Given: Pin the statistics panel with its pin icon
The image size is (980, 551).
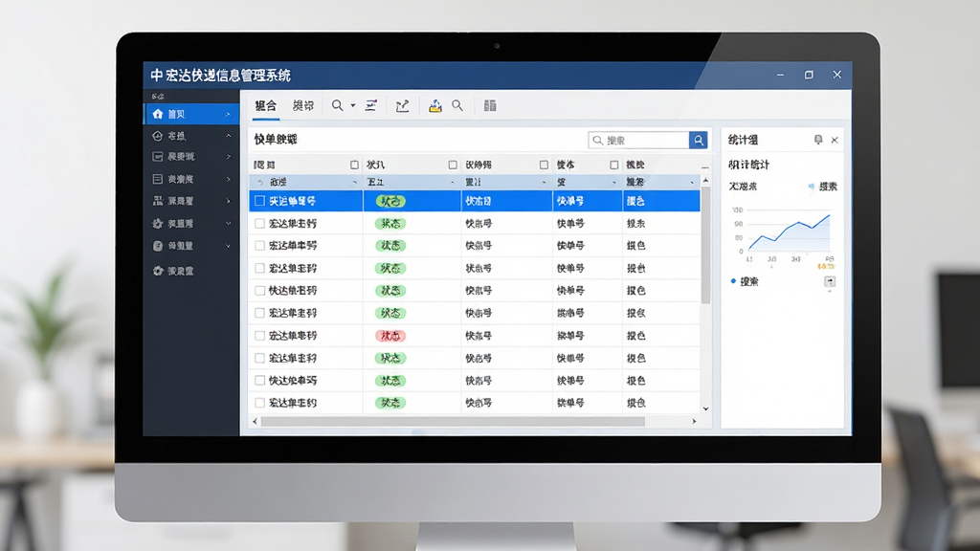Looking at the screenshot, I should pos(818,140).
